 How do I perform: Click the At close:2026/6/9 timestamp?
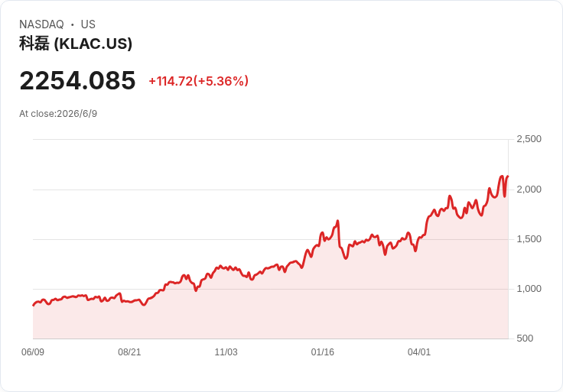(x=58, y=114)
